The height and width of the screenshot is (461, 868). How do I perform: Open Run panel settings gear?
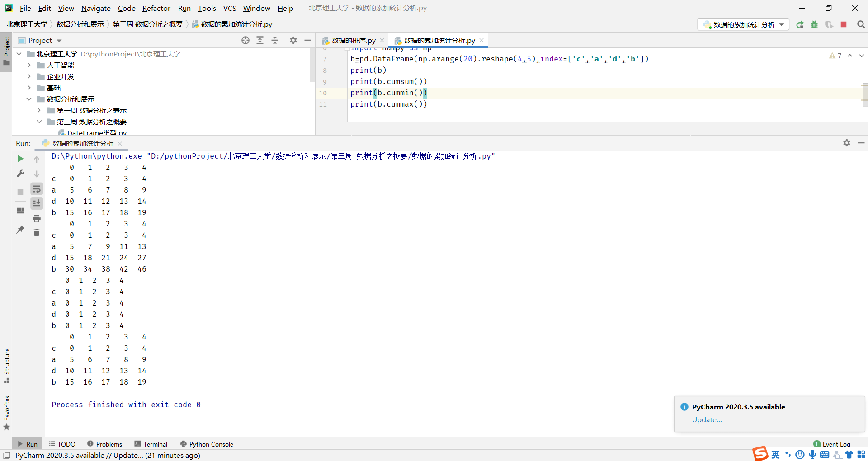847,143
